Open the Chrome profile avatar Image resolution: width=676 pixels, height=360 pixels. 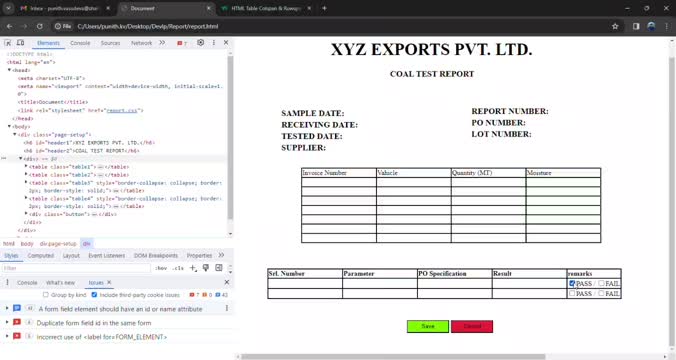point(651,26)
